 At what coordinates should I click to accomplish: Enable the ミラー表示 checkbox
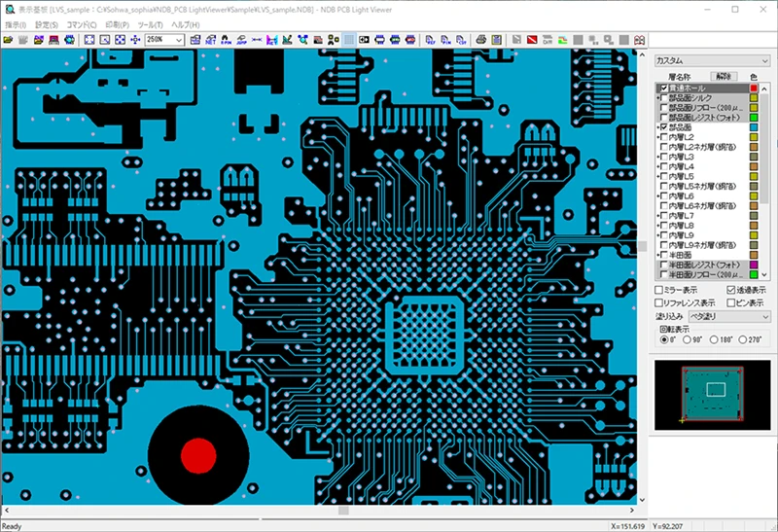pos(659,290)
